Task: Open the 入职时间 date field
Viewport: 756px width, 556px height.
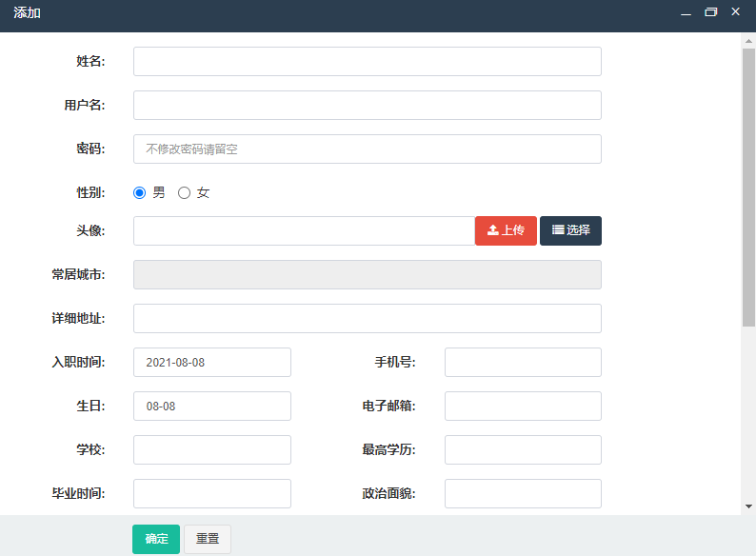Action: (212, 362)
